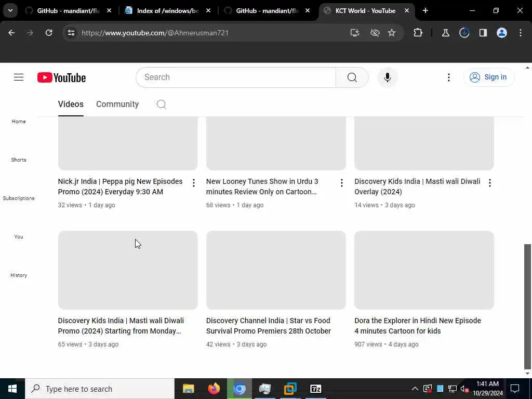Open Firefox from taskbar
Viewport: 532px width, 399px height.
pos(214,389)
